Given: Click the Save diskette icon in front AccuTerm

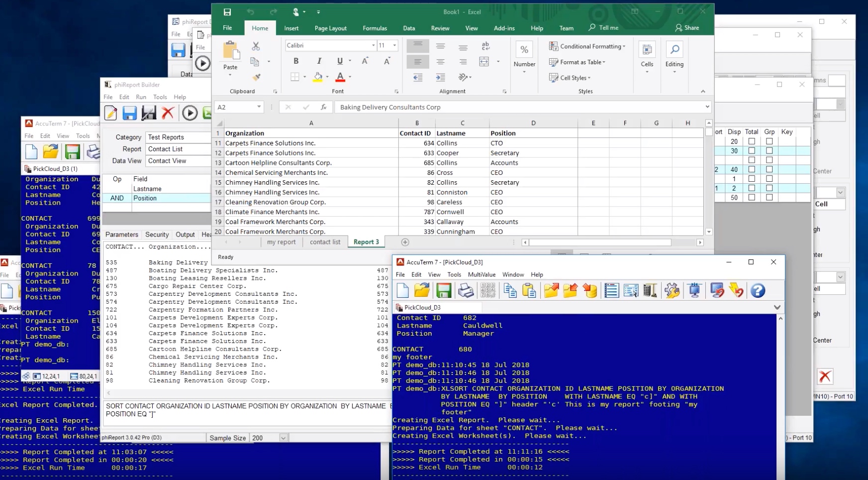Looking at the screenshot, I should tap(444, 290).
